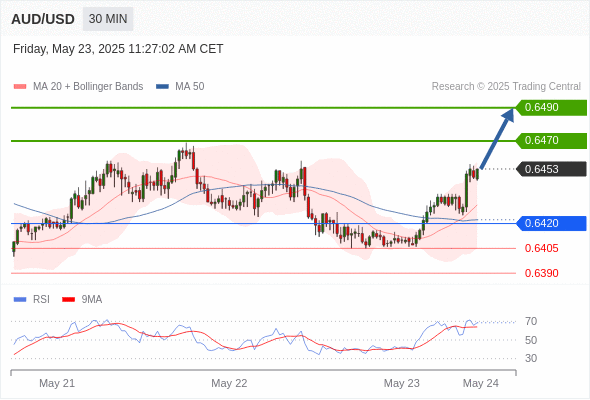This screenshot has height=400, width=590.
Task: Click the red 9MA legend swatch
Action: pos(68,300)
